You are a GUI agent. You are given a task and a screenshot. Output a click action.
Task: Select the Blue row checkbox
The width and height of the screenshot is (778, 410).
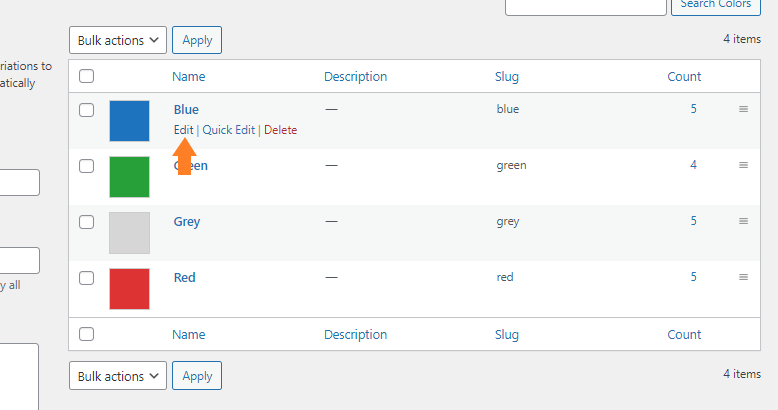pos(86,110)
